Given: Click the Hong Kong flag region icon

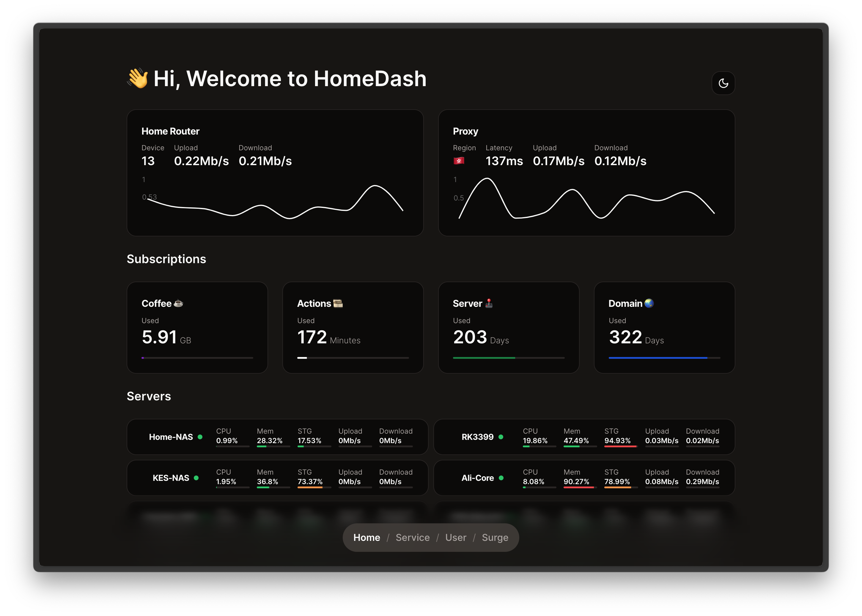Looking at the screenshot, I should (x=459, y=161).
